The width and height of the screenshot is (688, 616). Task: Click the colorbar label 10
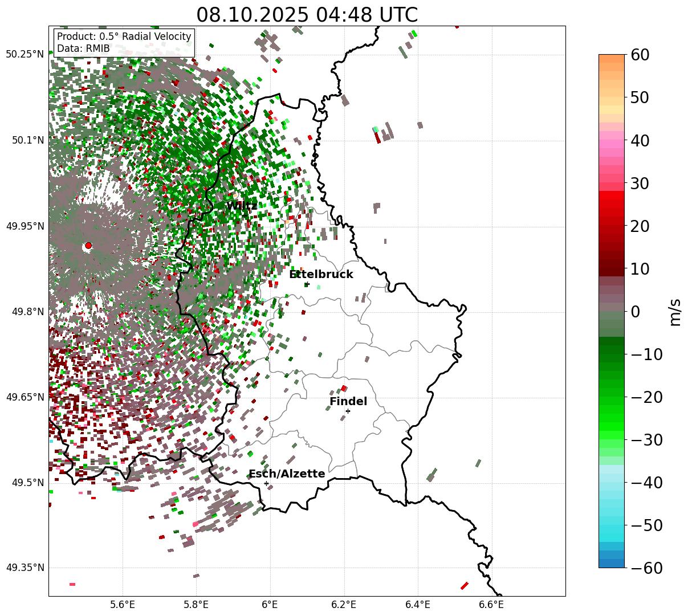tap(640, 269)
